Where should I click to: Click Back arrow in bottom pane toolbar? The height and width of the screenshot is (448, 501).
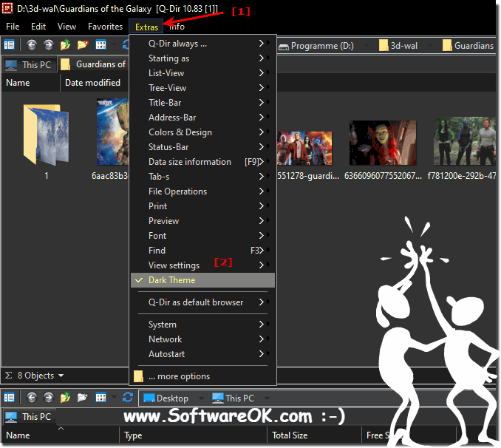31,398
